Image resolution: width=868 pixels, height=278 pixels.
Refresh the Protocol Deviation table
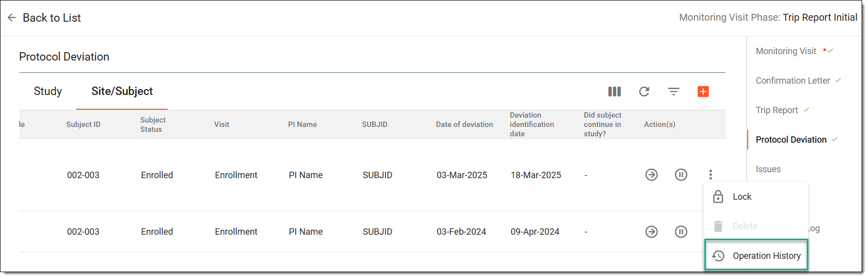coord(644,92)
